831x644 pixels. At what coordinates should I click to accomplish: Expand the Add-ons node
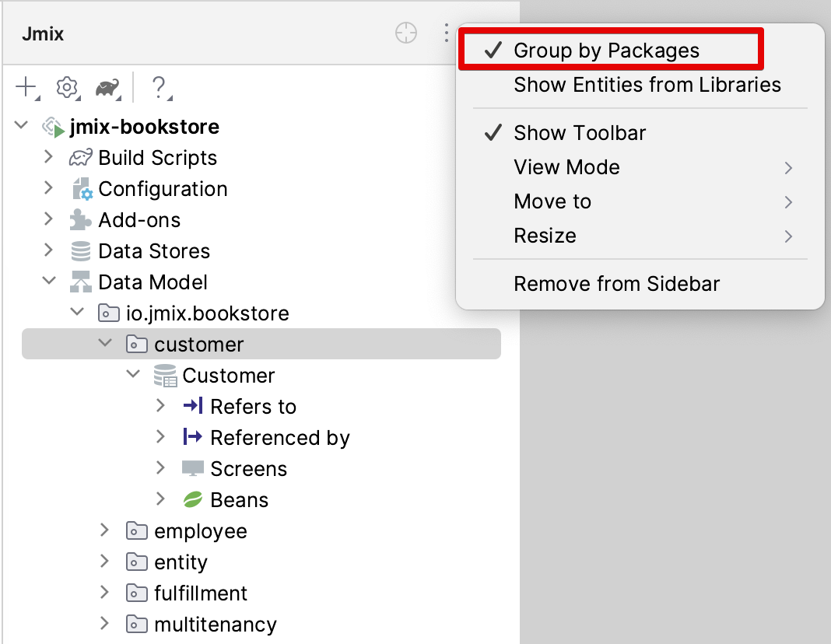tap(48, 219)
